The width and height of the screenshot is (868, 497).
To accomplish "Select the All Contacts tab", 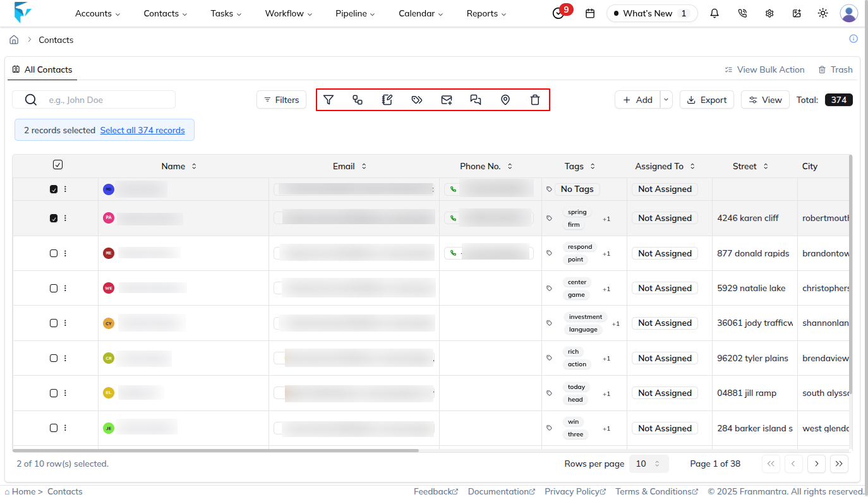I will (x=42, y=69).
